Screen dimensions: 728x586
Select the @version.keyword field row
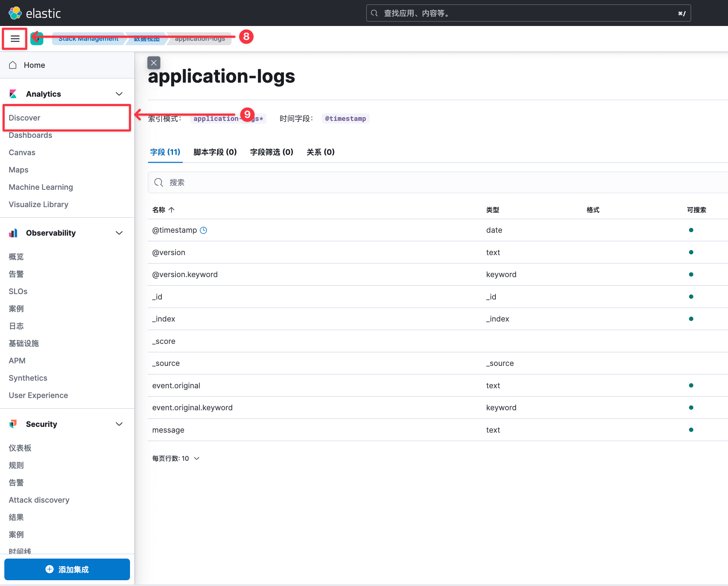[x=438, y=275]
